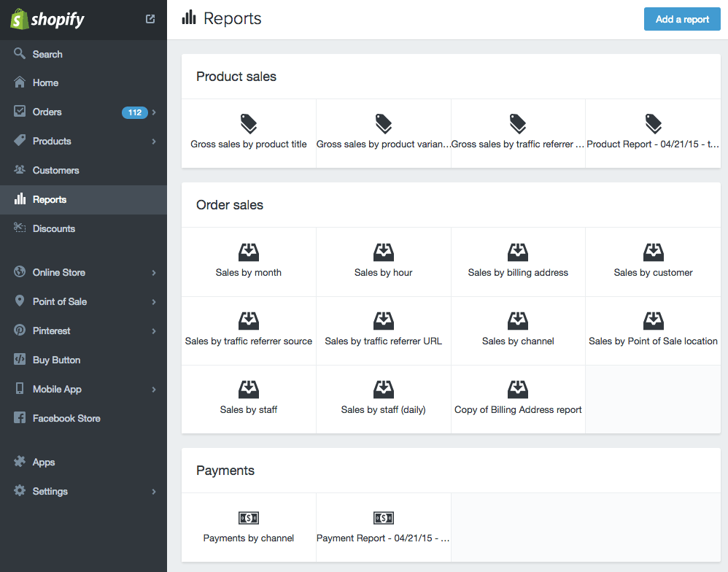Click the Settings gear icon

pyautogui.click(x=20, y=491)
